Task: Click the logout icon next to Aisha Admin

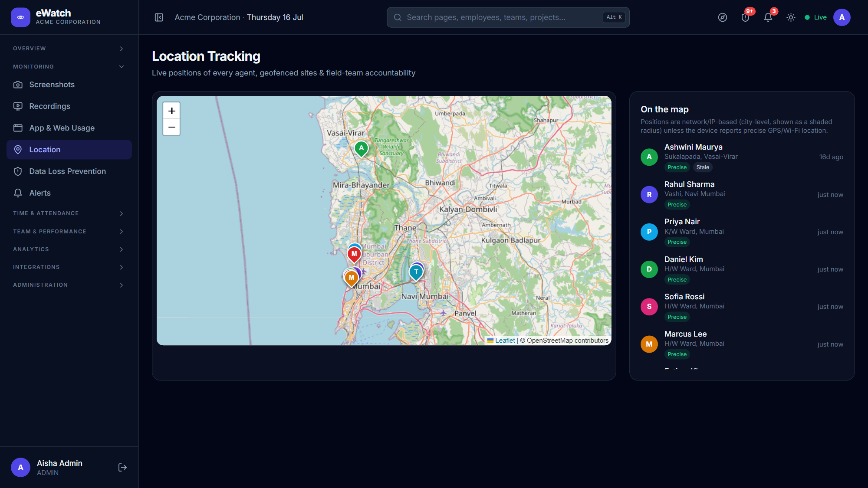Action: [x=122, y=467]
